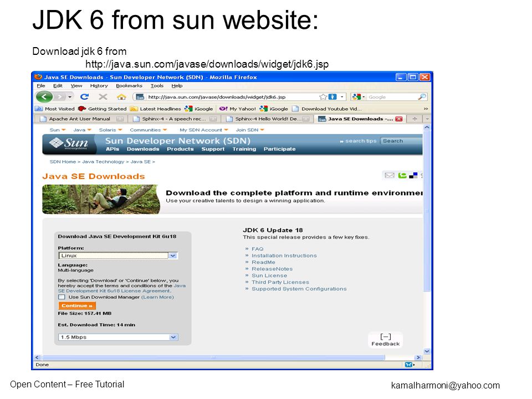Screen dimensions: 532x399
Task: Click inside the Google search input field
Action: pyautogui.click(x=392, y=97)
